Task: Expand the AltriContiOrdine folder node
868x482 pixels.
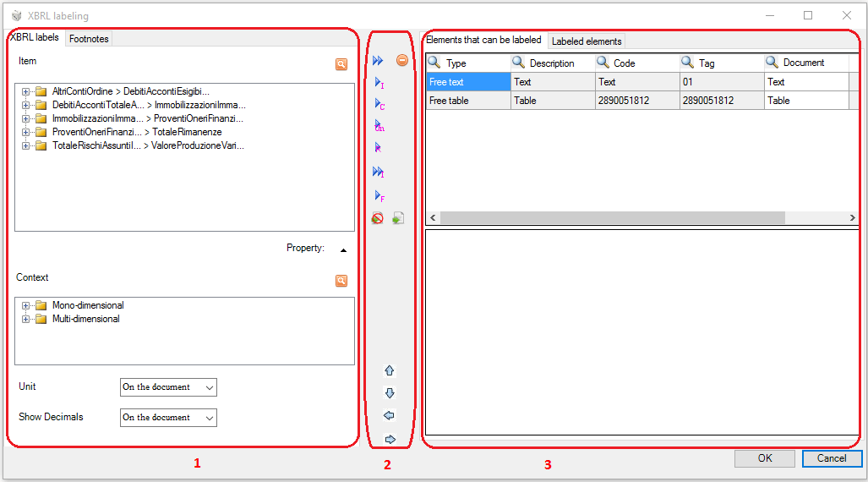Action: (x=25, y=91)
